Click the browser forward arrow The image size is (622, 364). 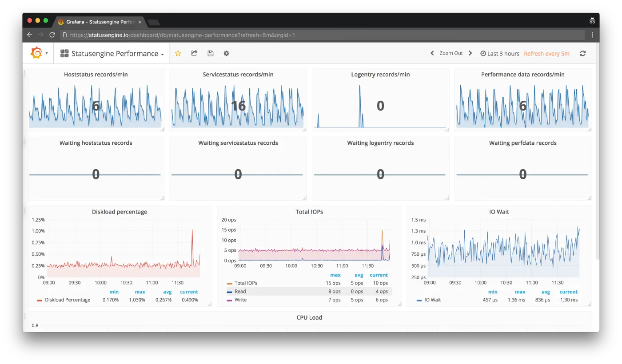click(x=41, y=35)
